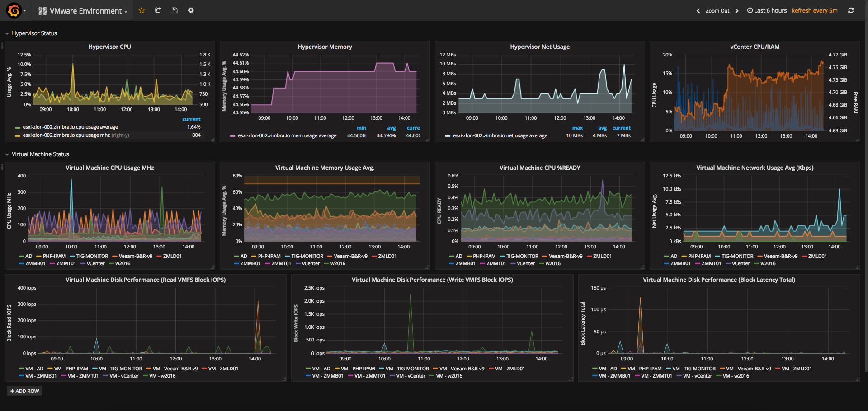868x411 pixels.
Task: Open the VMware Environment dashboard dropdown
Action: pyautogui.click(x=83, y=11)
